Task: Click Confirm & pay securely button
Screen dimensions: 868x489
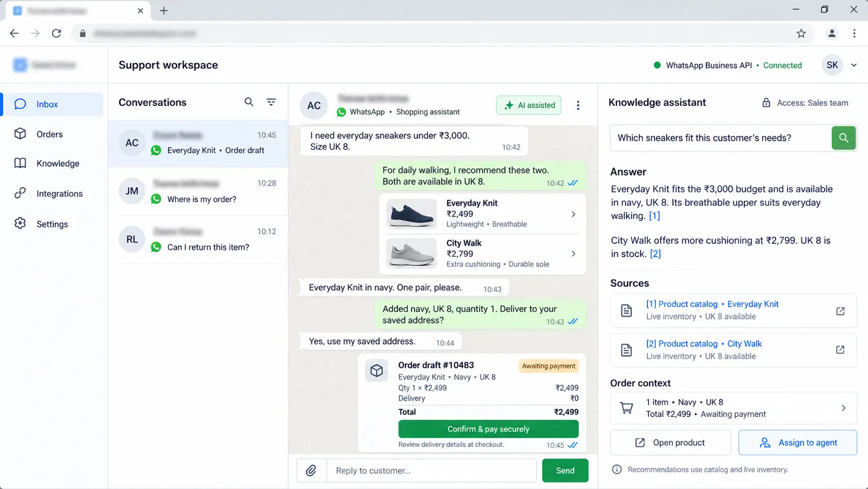Action: 488,429
